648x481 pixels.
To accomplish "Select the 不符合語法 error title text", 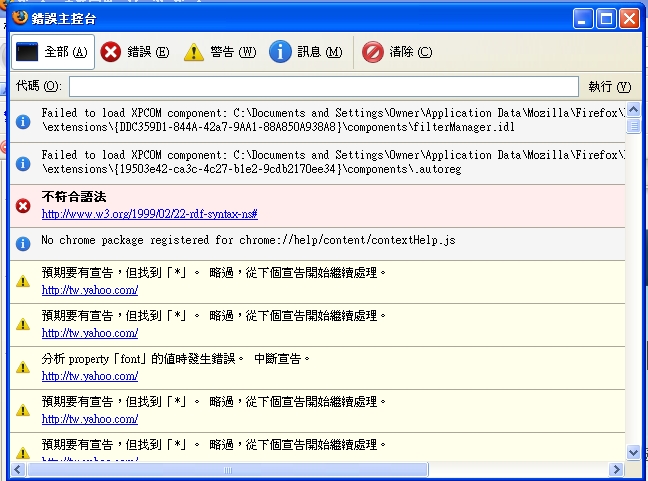I will click(74, 197).
